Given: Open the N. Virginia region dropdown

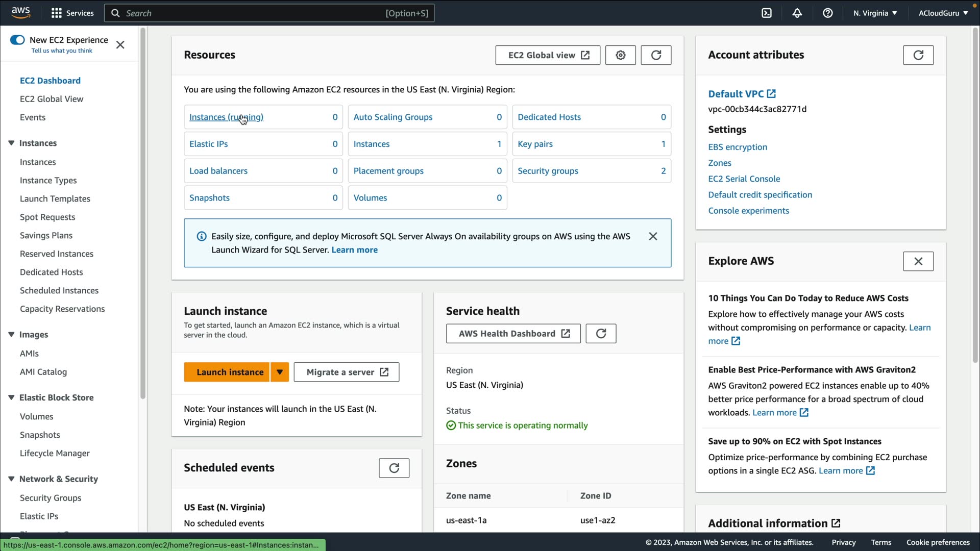Looking at the screenshot, I should coord(875,13).
